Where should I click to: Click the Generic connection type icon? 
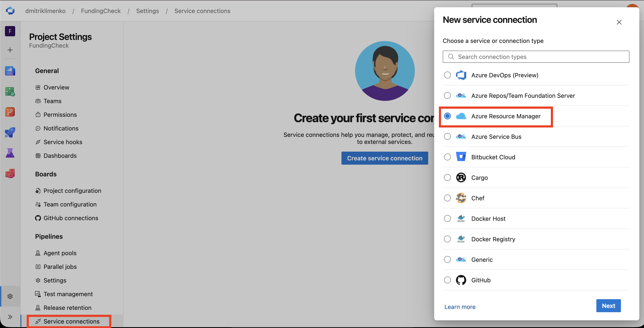(x=461, y=259)
